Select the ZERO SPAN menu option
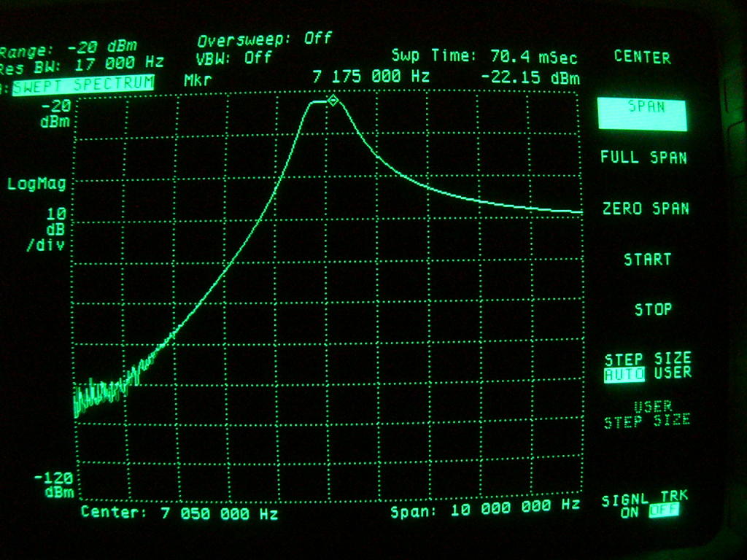The width and height of the screenshot is (747, 560). point(646,209)
